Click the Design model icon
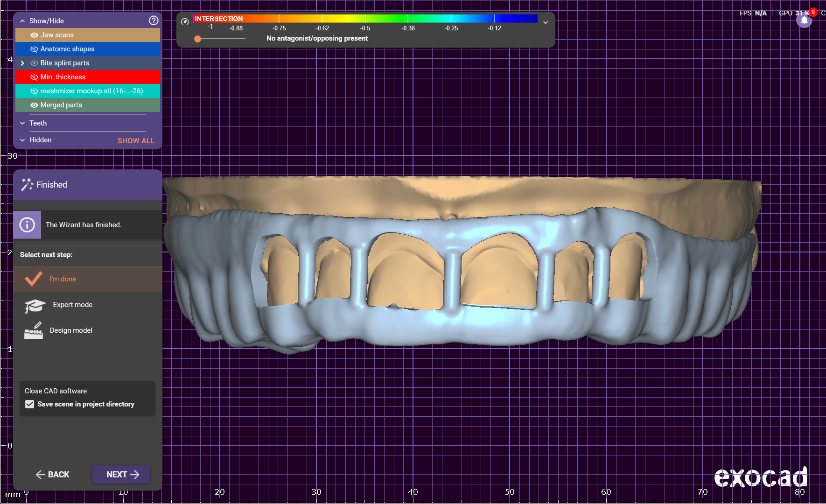The image size is (826, 504). (x=34, y=330)
